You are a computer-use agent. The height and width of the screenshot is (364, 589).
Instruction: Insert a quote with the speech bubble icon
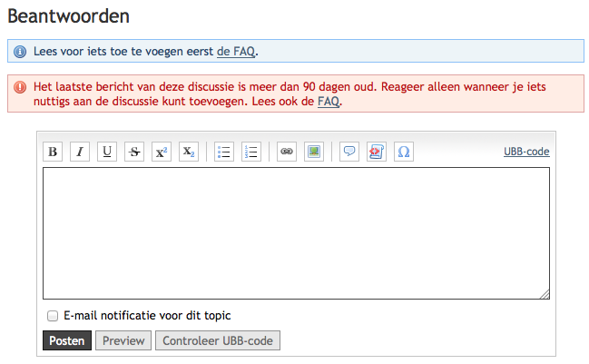pyautogui.click(x=349, y=152)
